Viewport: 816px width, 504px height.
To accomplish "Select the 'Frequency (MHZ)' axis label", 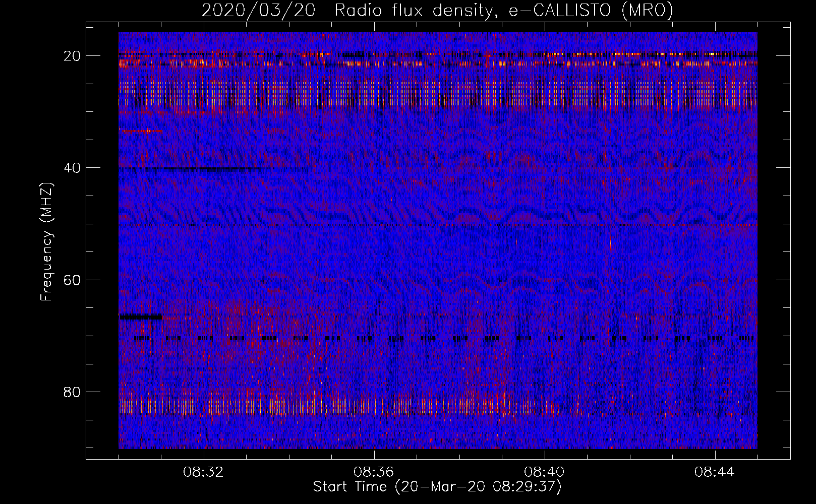I will [x=46, y=241].
